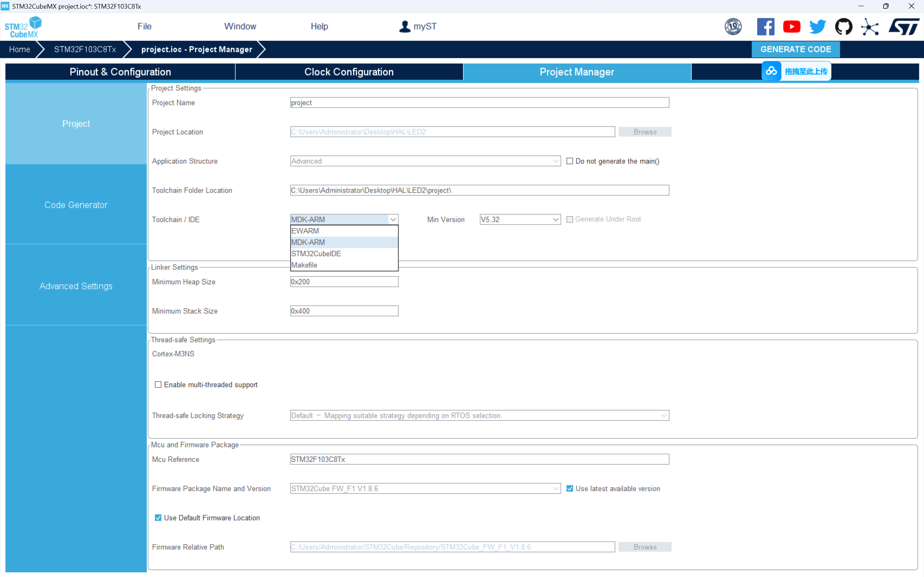This screenshot has width=924, height=577.
Task: Switch to Pinout & Configuration tab
Action: coord(120,72)
